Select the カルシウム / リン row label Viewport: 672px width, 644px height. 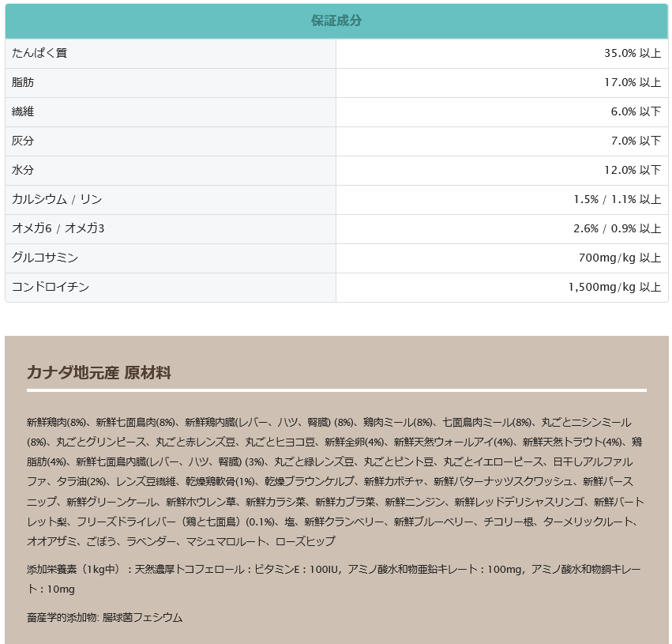[x=57, y=200]
